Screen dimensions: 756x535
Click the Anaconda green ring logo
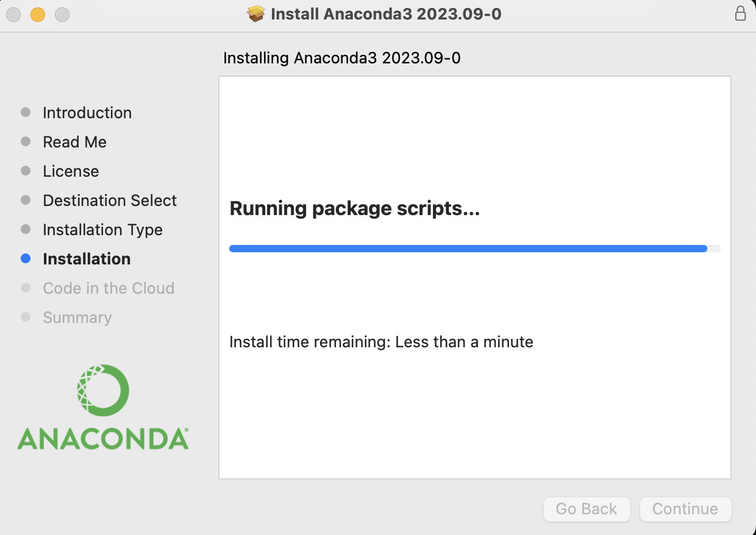[102, 390]
